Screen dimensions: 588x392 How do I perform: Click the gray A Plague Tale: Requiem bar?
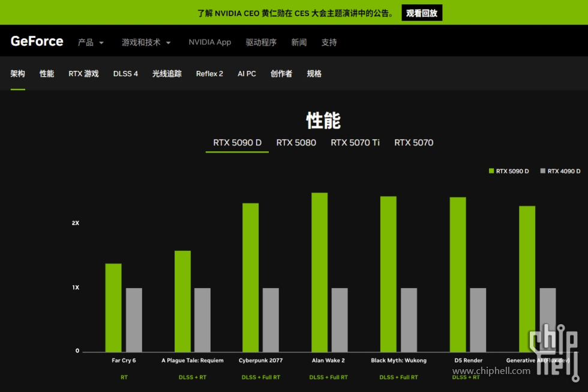[x=203, y=320]
